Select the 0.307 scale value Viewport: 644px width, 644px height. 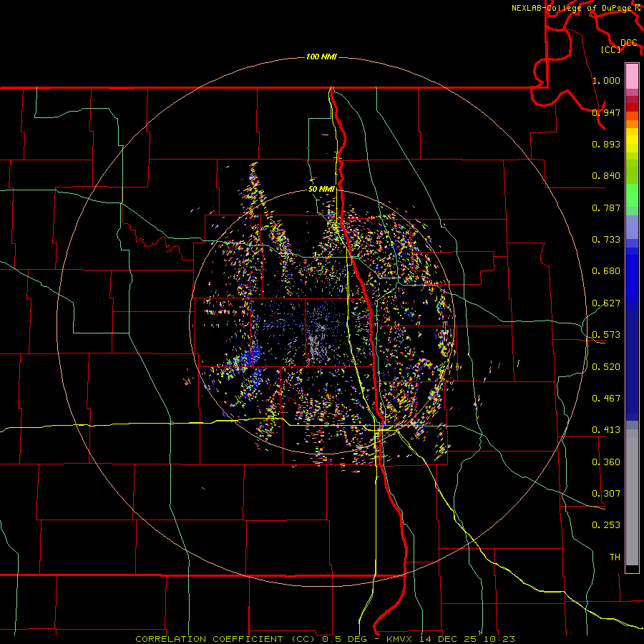pos(606,494)
